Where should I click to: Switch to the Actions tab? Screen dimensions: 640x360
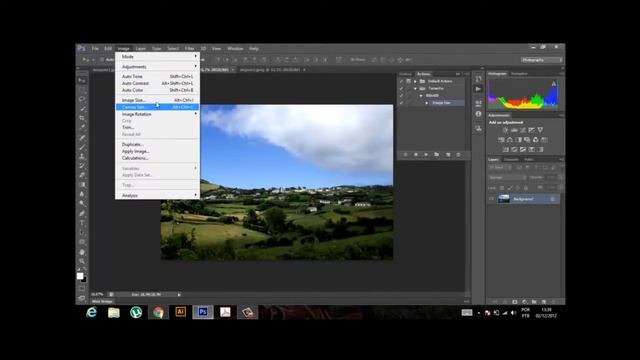pyautogui.click(x=423, y=74)
